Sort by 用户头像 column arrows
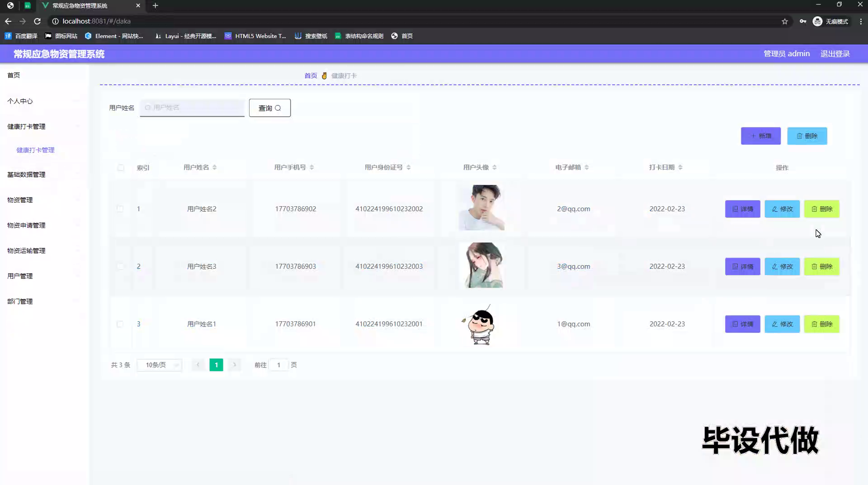The image size is (868, 485). tap(495, 167)
